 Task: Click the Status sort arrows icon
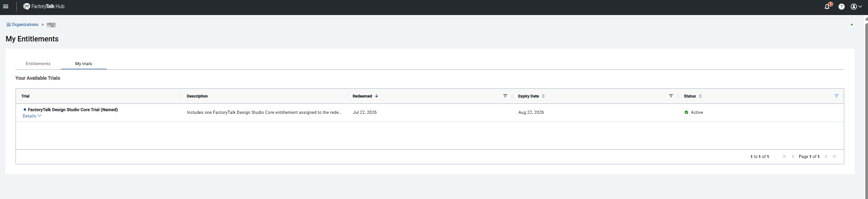click(700, 96)
